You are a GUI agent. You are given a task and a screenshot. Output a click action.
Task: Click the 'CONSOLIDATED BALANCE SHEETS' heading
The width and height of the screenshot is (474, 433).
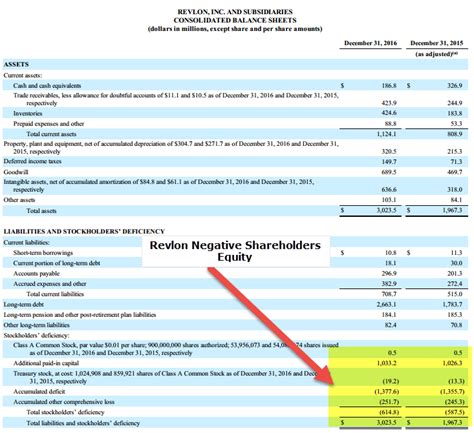point(235,20)
